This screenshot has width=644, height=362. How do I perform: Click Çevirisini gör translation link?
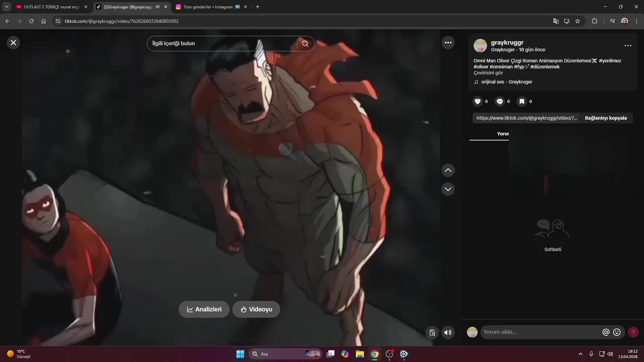point(488,73)
